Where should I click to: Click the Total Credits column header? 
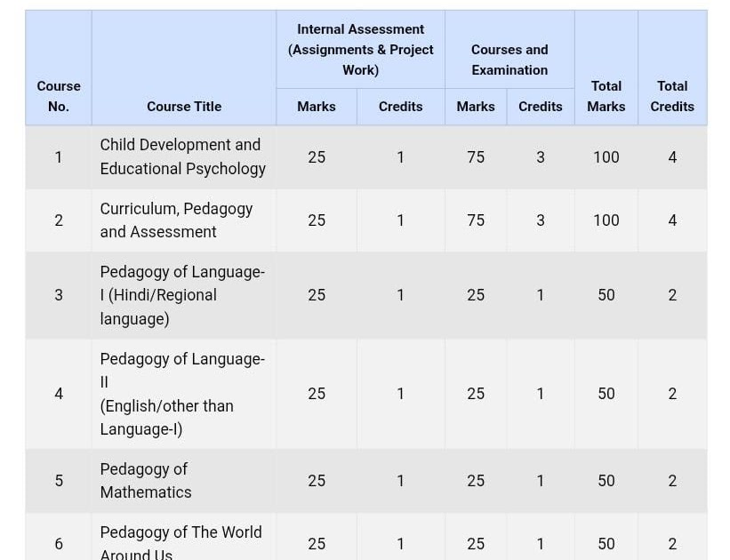click(672, 96)
